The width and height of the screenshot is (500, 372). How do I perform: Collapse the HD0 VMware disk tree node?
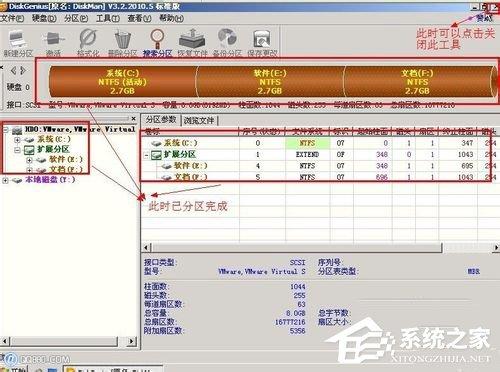click(x=5, y=129)
